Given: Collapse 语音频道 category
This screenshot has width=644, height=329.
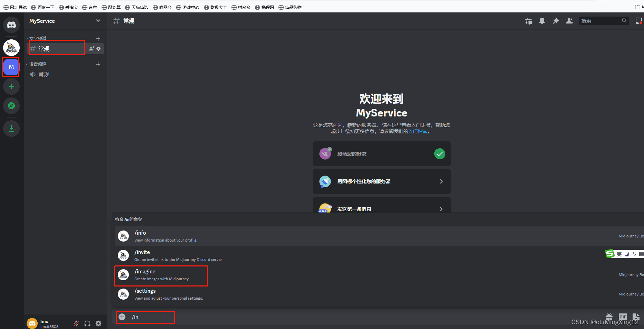Looking at the screenshot, I should [36, 64].
